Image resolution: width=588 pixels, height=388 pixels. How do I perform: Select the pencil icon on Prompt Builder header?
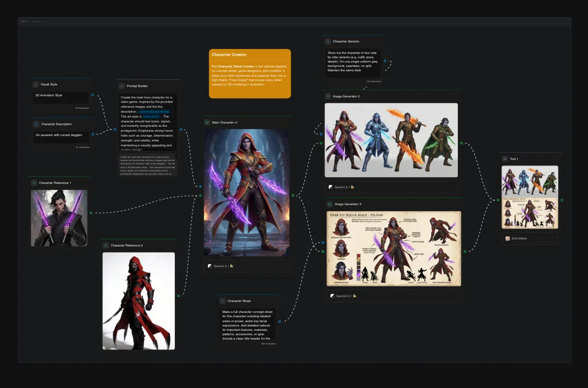[x=121, y=85]
